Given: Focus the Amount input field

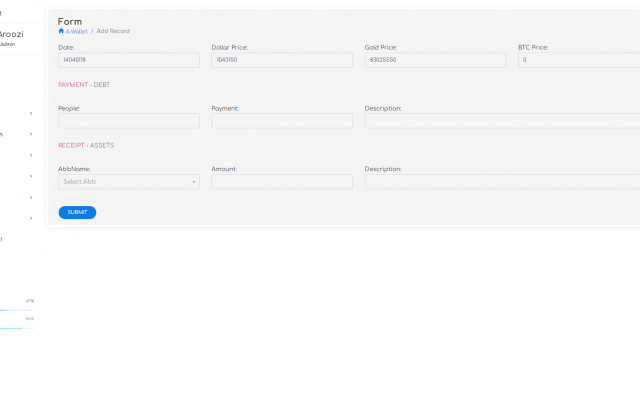Looking at the screenshot, I should (x=282, y=182).
